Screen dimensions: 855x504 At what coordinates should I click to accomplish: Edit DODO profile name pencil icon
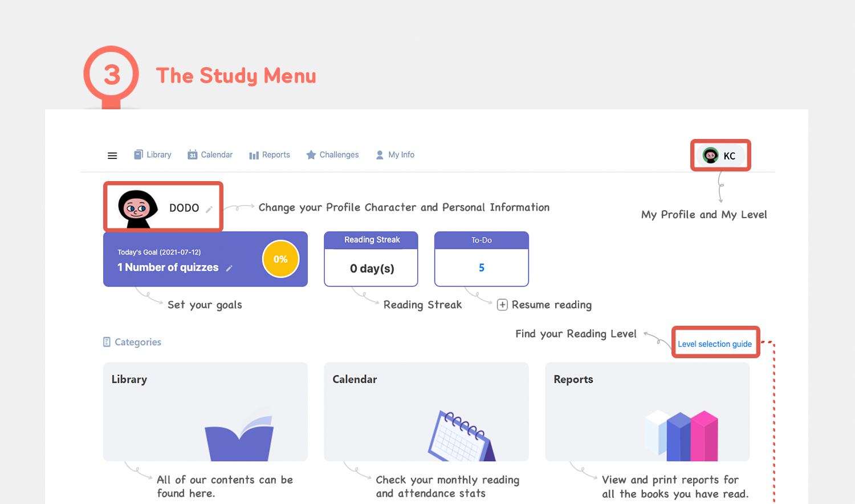click(209, 209)
